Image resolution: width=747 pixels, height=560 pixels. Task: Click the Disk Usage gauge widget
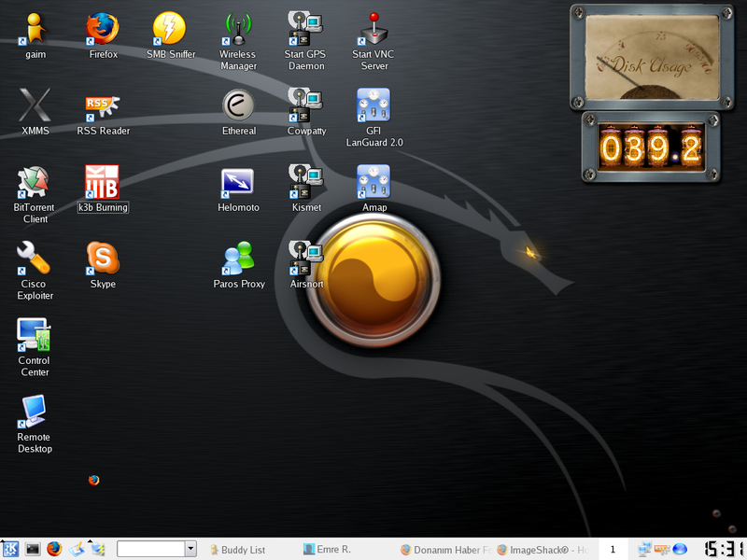tap(652, 57)
